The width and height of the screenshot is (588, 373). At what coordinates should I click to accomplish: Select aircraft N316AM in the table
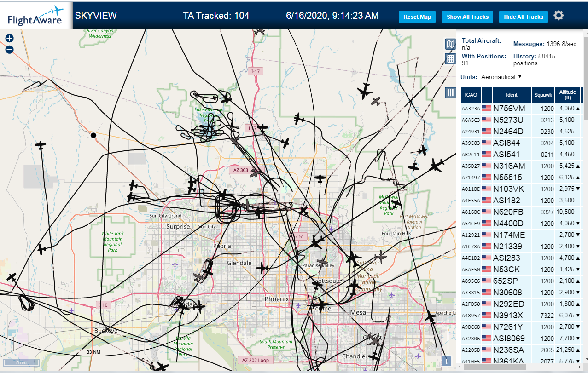click(509, 166)
